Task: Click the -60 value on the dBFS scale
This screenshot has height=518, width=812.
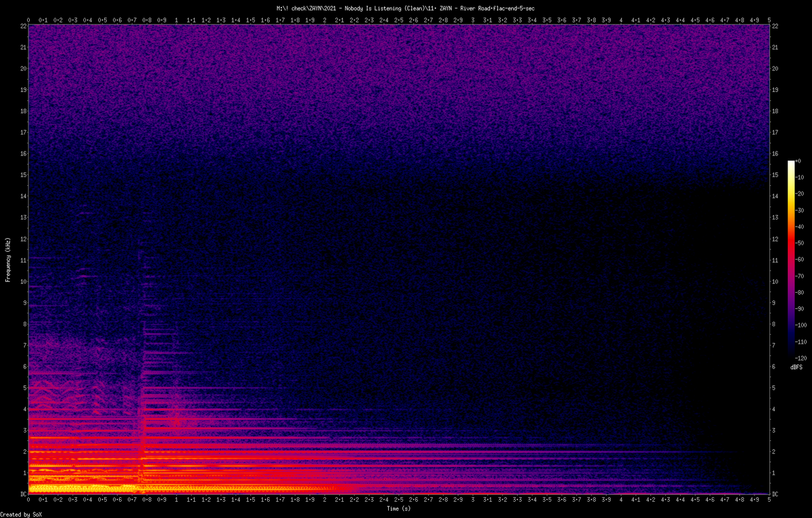Action: [800, 260]
